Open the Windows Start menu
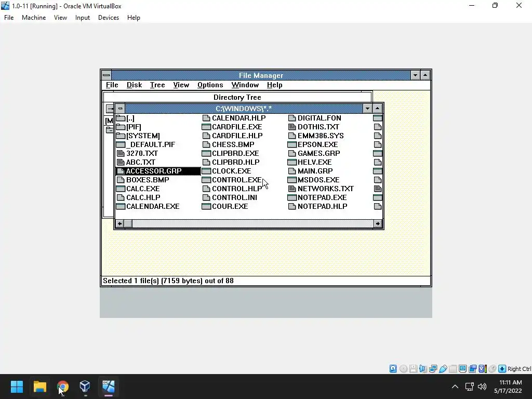 point(17,387)
